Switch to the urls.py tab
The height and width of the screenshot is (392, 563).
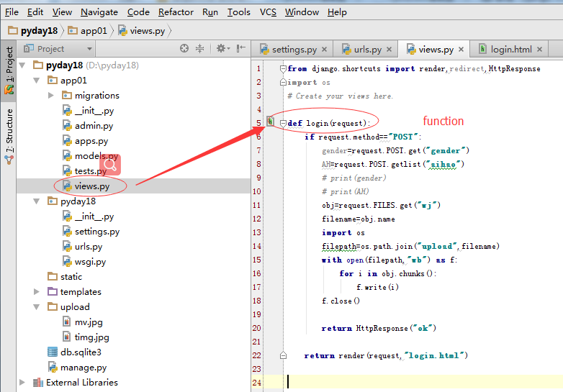pos(367,50)
